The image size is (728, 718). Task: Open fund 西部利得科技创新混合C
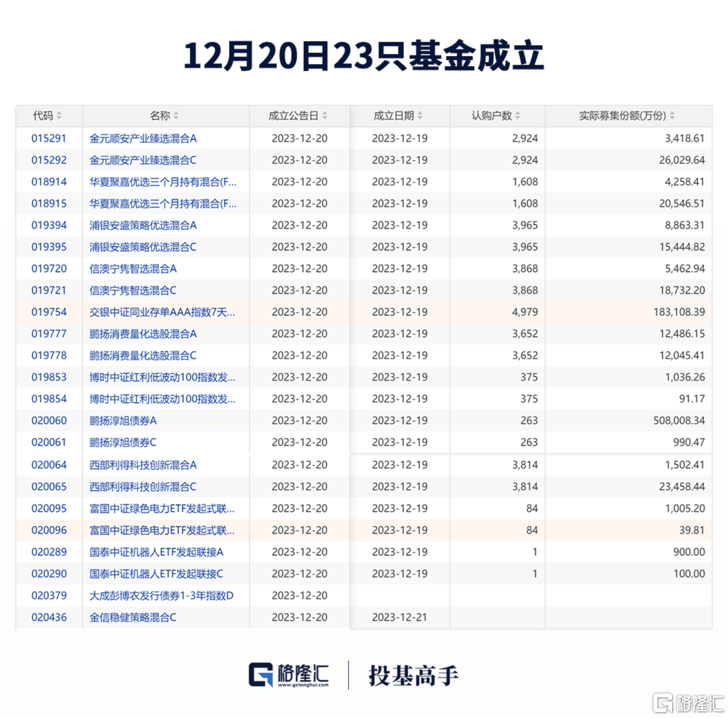point(143,487)
